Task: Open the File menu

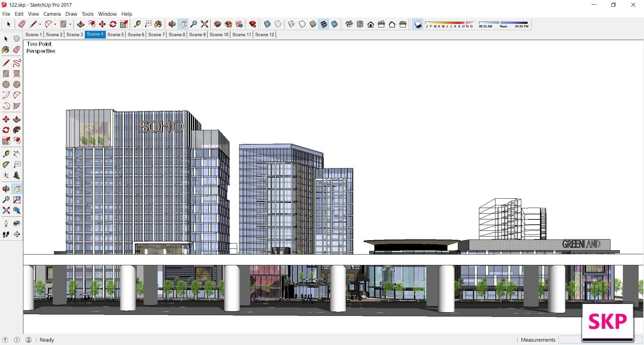Action: coord(6,14)
